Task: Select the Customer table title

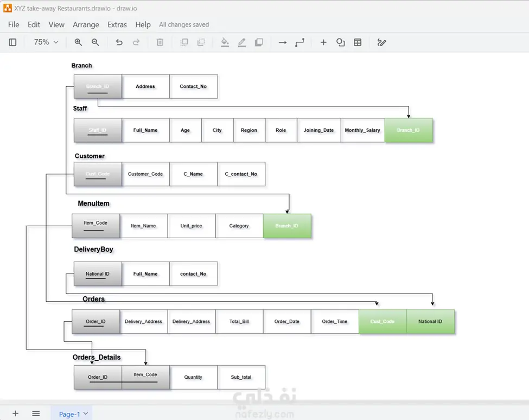Action: click(90, 156)
